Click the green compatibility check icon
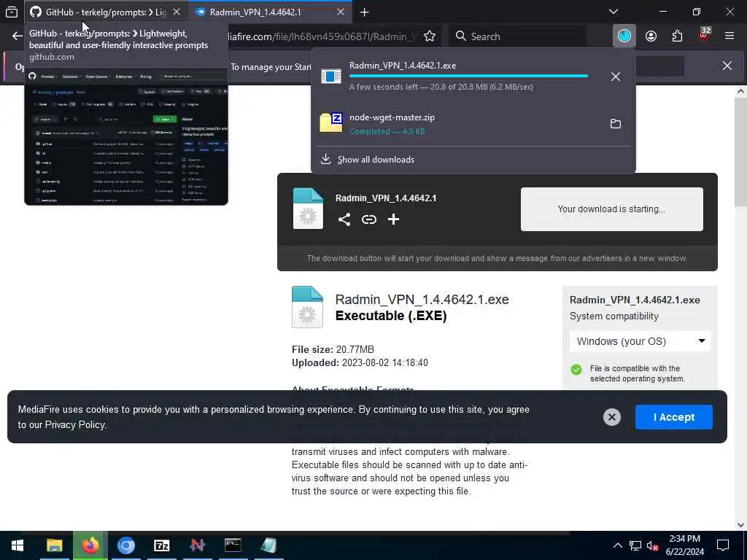Image resolution: width=747 pixels, height=560 pixels. [x=576, y=370]
